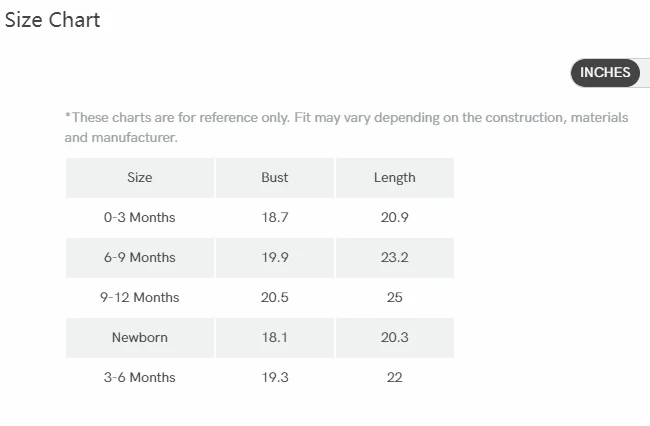Click the 3-6 Months size cell
The width and height of the screenshot is (650, 426).
[140, 377]
